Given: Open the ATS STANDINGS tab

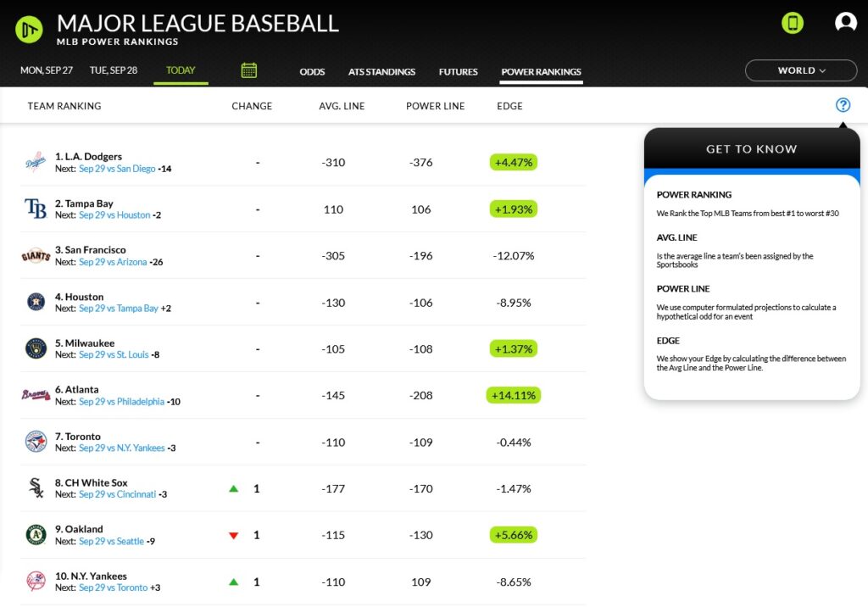Looking at the screenshot, I should click(x=381, y=72).
